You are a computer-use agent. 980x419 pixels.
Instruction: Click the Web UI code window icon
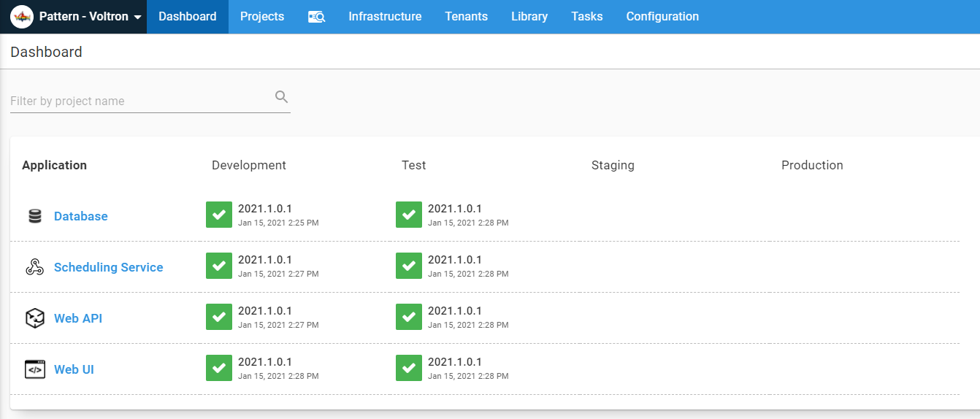(x=35, y=369)
